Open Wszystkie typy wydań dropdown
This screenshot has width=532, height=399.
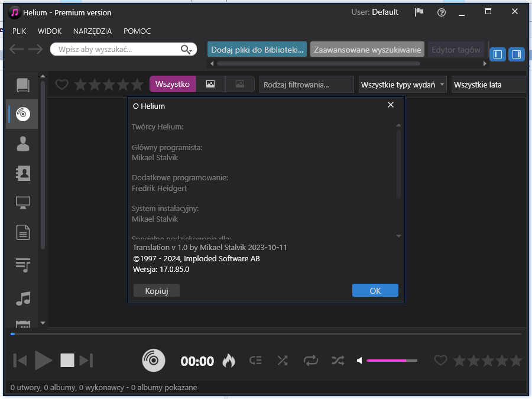[x=403, y=85]
